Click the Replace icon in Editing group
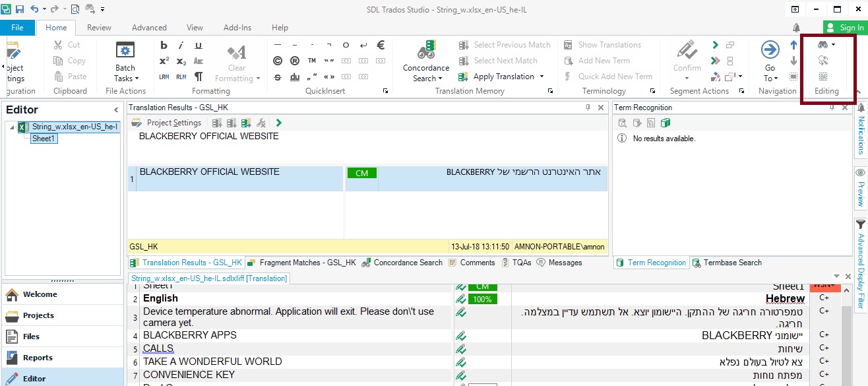 [823, 60]
